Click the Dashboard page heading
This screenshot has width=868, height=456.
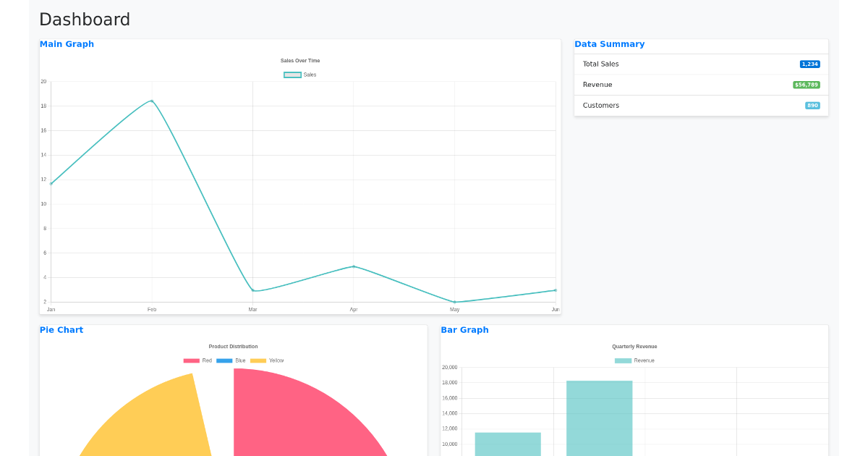[x=85, y=20]
